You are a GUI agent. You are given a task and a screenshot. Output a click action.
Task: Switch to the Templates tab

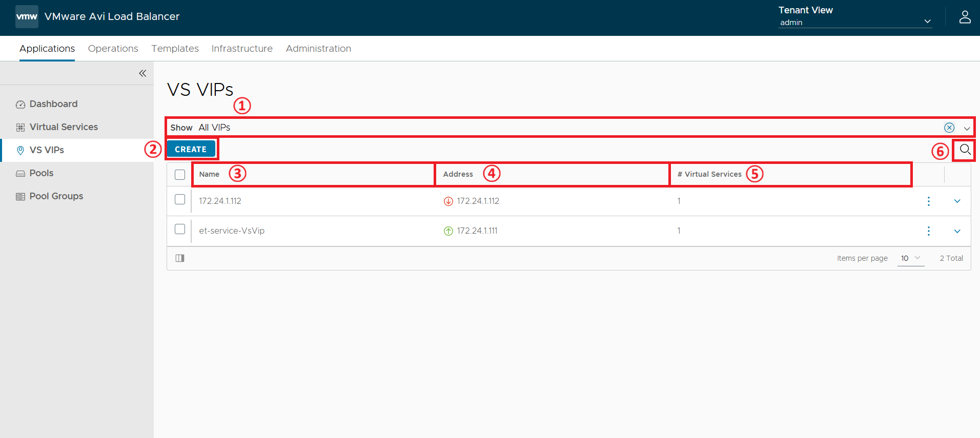(x=175, y=49)
